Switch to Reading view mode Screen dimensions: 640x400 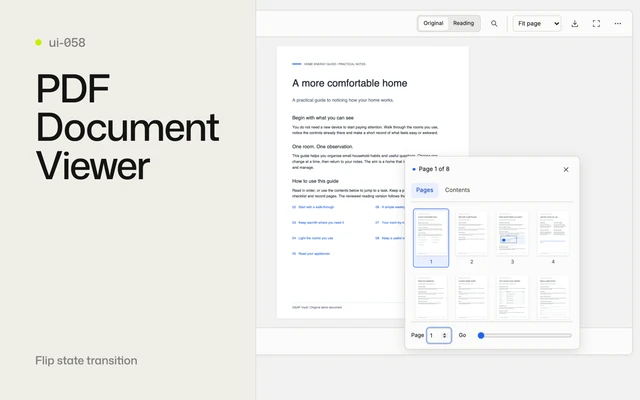463,23
